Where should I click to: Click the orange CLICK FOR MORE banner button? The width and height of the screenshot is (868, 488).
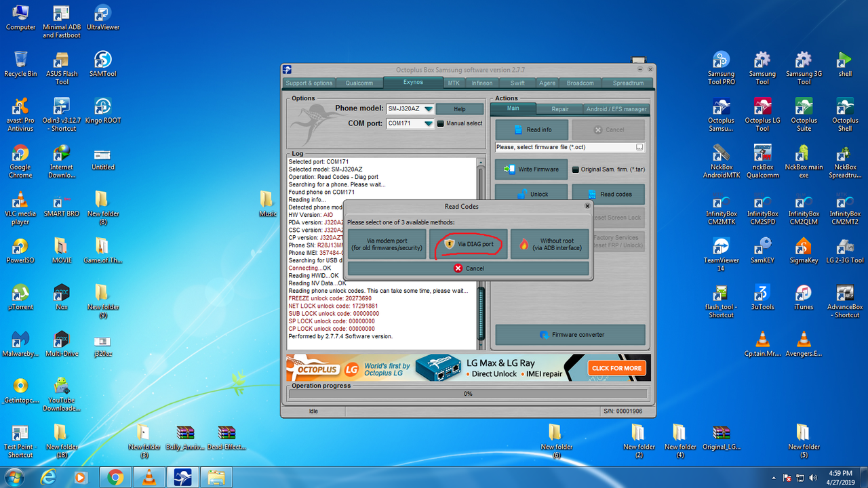click(x=616, y=368)
